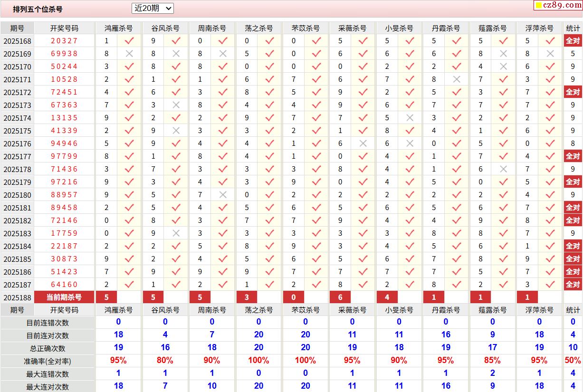Click the 全对 badge in row 2025172

[x=573, y=92]
